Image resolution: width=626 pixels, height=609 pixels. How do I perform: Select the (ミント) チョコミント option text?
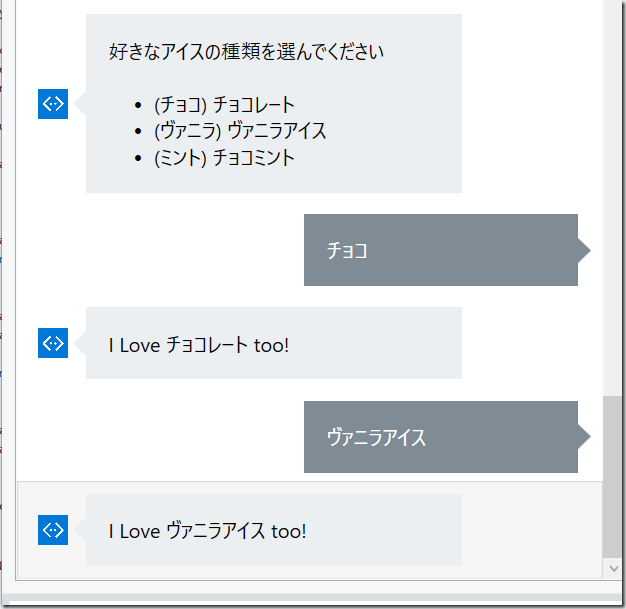[224, 158]
